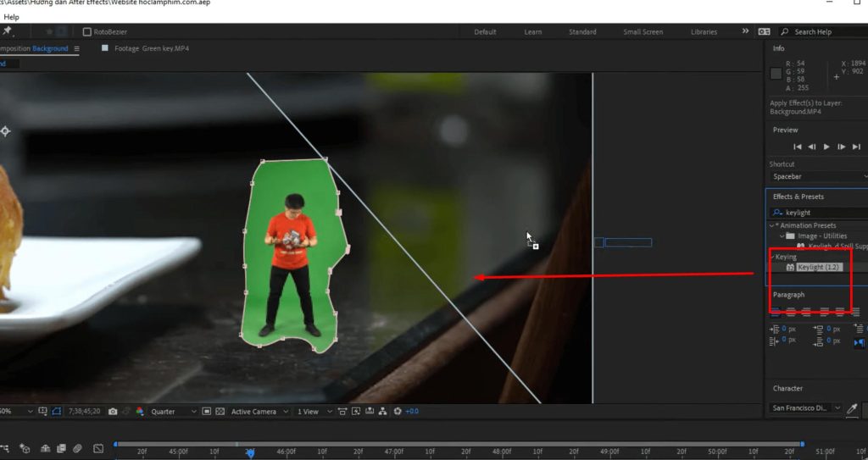Click the exposure value +0.0
Image resolution: width=868 pixels, height=460 pixels.
[x=412, y=411]
